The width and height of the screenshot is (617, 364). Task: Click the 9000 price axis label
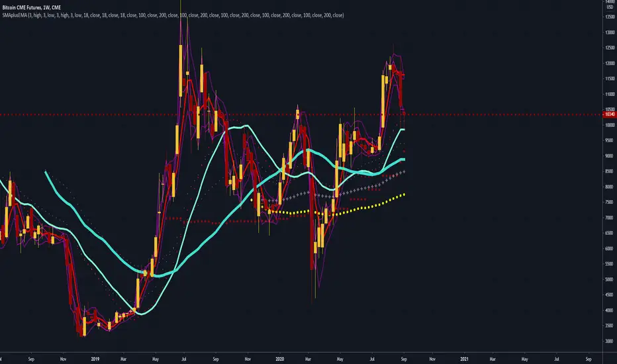point(610,156)
